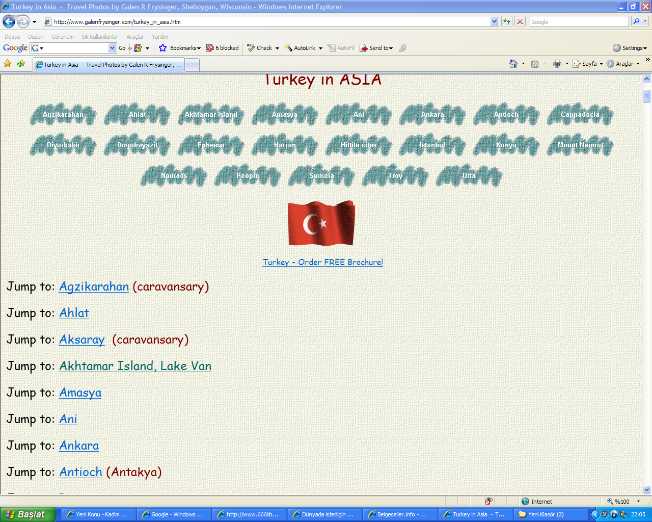The width and height of the screenshot is (652, 522).
Task: Open the recent pages dropdown beside Forward
Action: pyautogui.click(x=34, y=22)
